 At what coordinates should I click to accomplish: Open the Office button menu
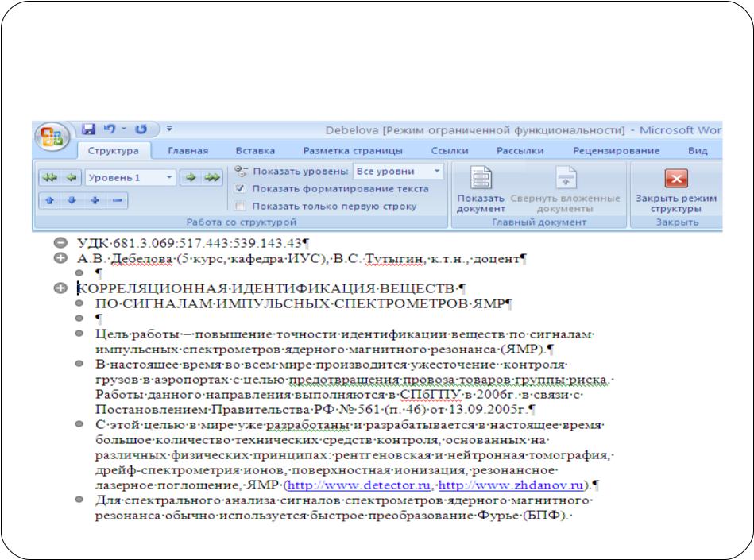[x=52, y=137]
